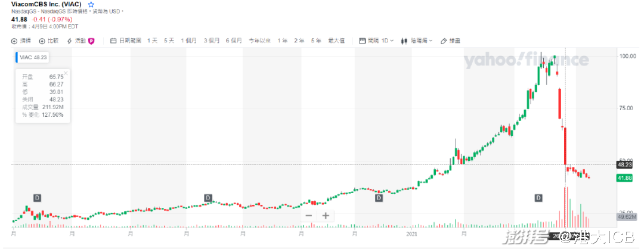Switch to the 1個月 range

(189, 41)
